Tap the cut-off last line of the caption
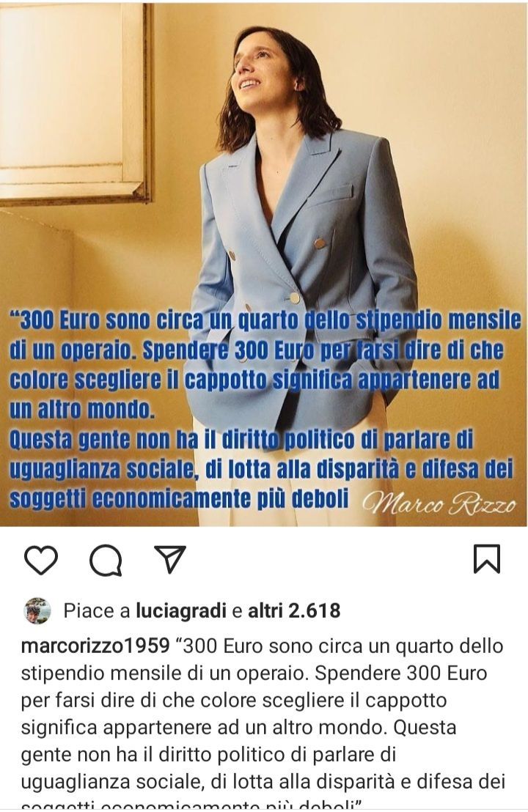The image size is (528, 812). click(x=191, y=805)
